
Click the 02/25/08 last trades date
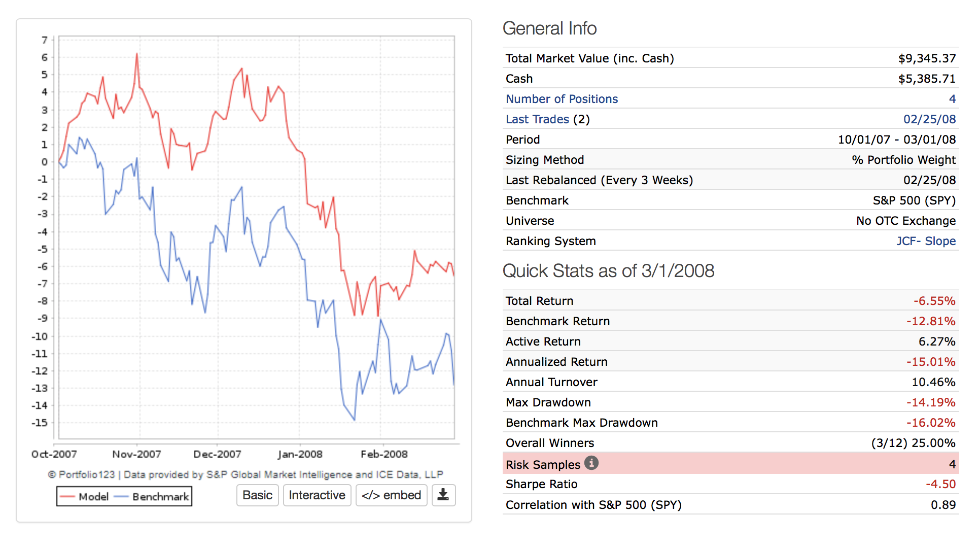pyautogui.click(x=929, y=119)
